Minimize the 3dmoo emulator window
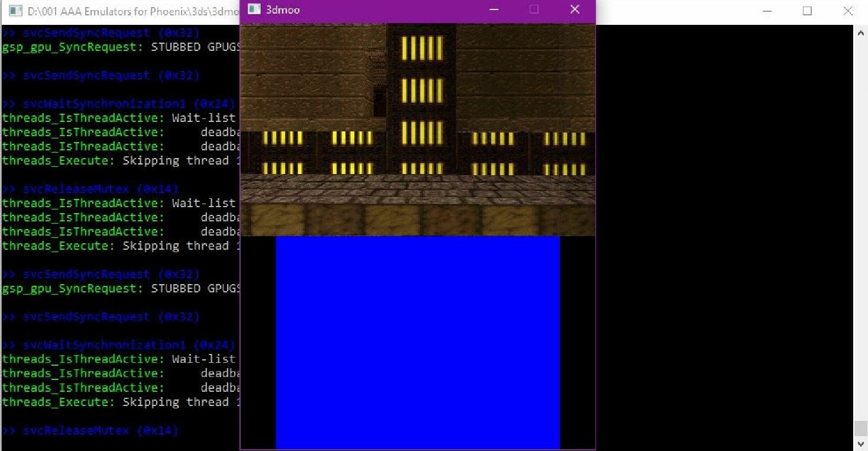The width and height of the screenshot is (868, 451). pos(494,9)
